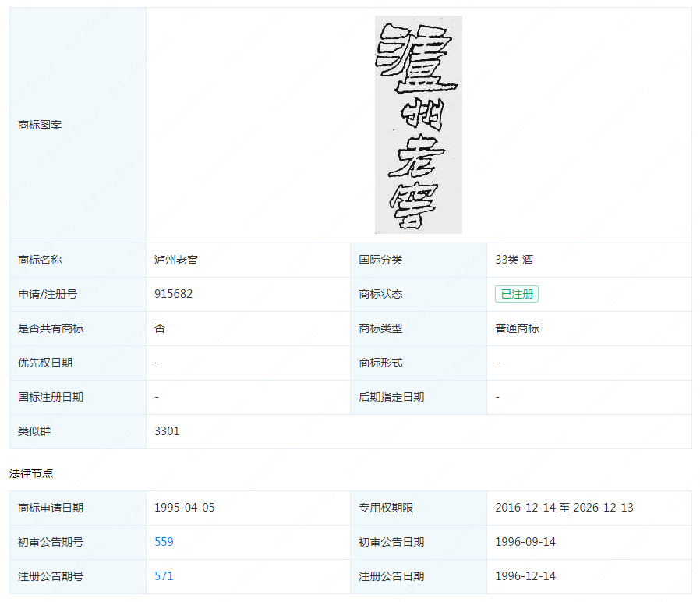
Task: Click the 商标状态 label
Action: point(381,294)
